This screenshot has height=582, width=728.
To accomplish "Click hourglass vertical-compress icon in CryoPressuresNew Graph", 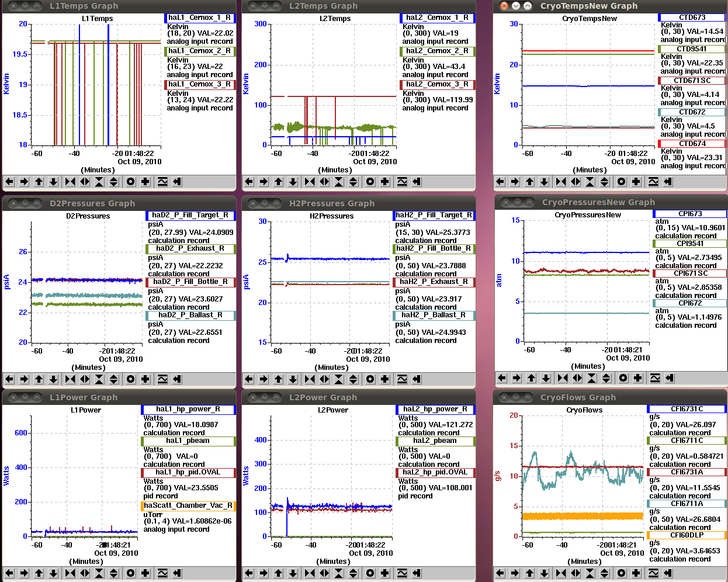I will point(592,378).
